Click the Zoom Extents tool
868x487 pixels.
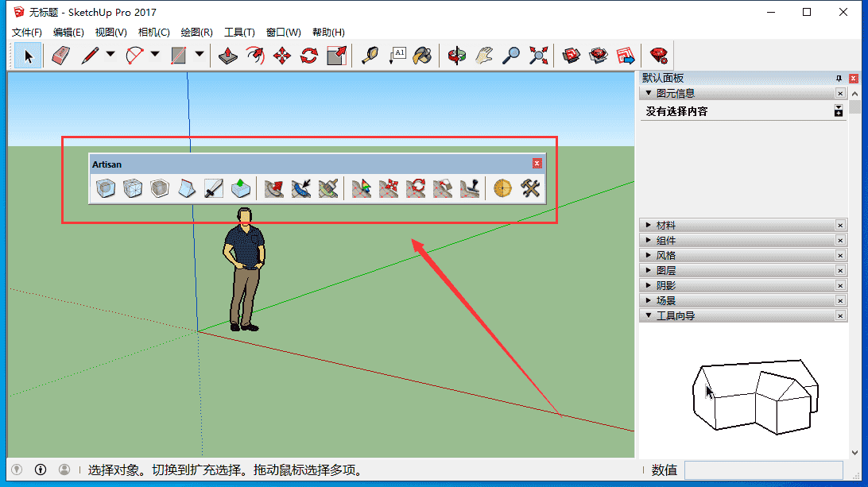pyautogui.click(x=538, y=56)
